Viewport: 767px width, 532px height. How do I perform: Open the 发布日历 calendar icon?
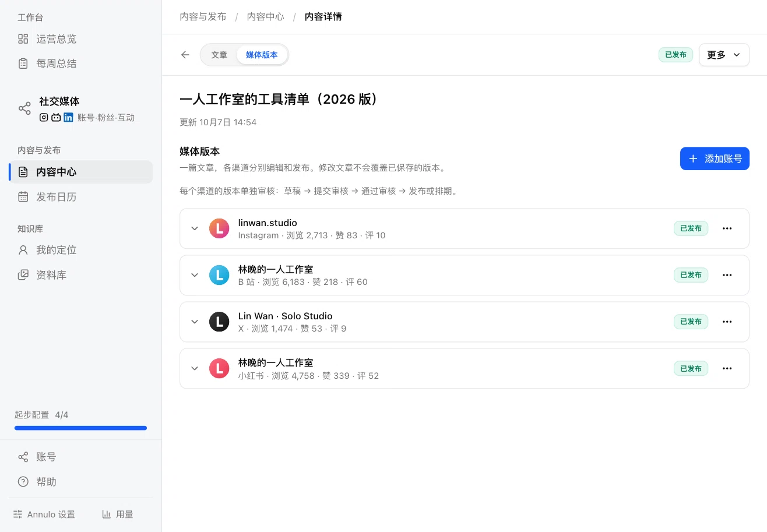point(23,197)
